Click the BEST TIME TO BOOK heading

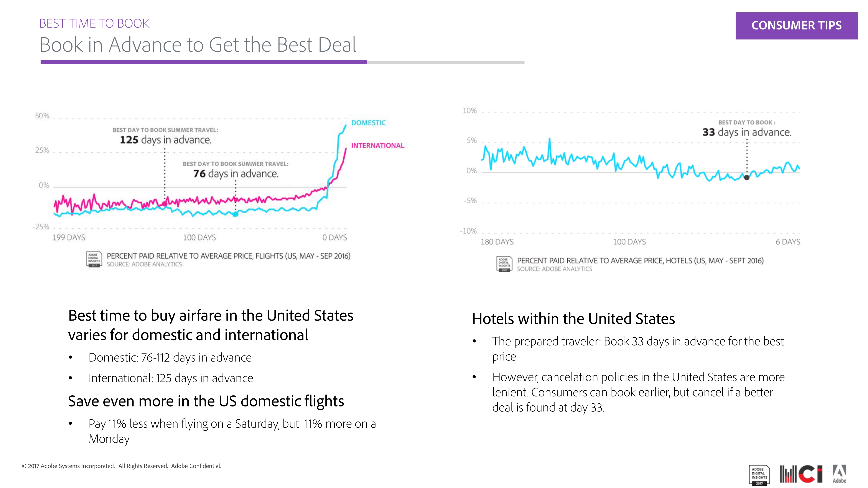pyautogui.click(x=94, y=23)
